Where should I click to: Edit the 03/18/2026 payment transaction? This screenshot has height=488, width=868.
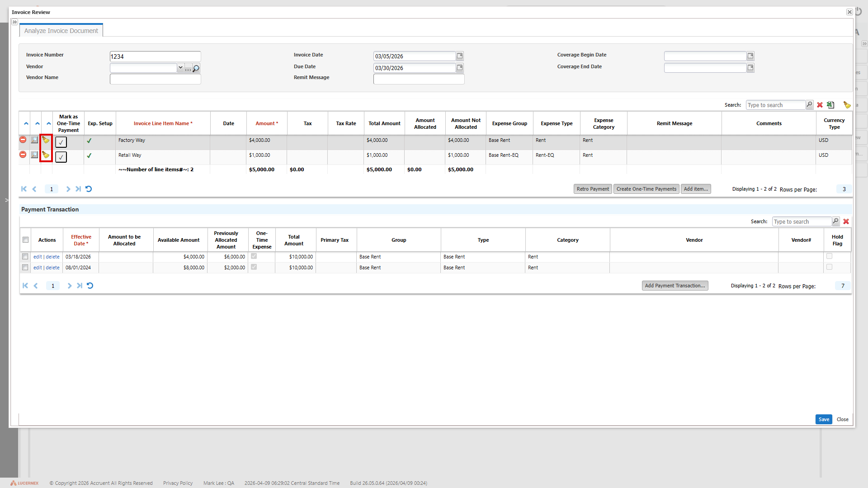click(38, 257)
